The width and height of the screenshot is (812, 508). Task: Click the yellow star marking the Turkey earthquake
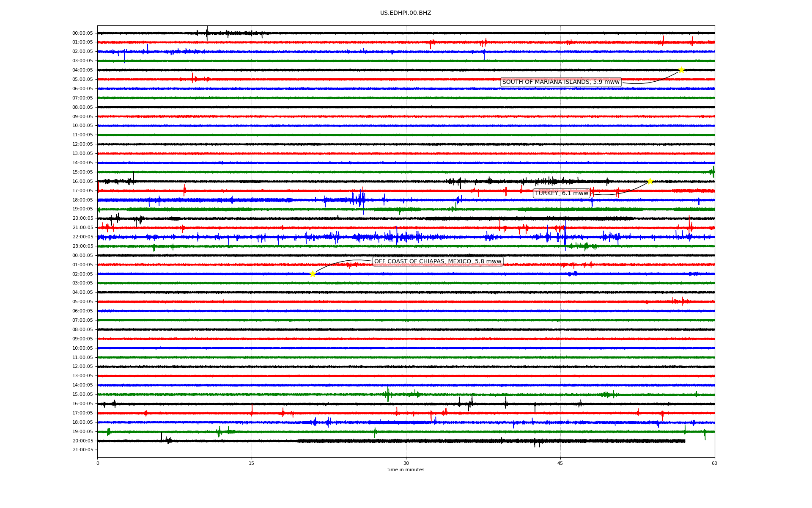pyautogui.click(x=650, y=182)
